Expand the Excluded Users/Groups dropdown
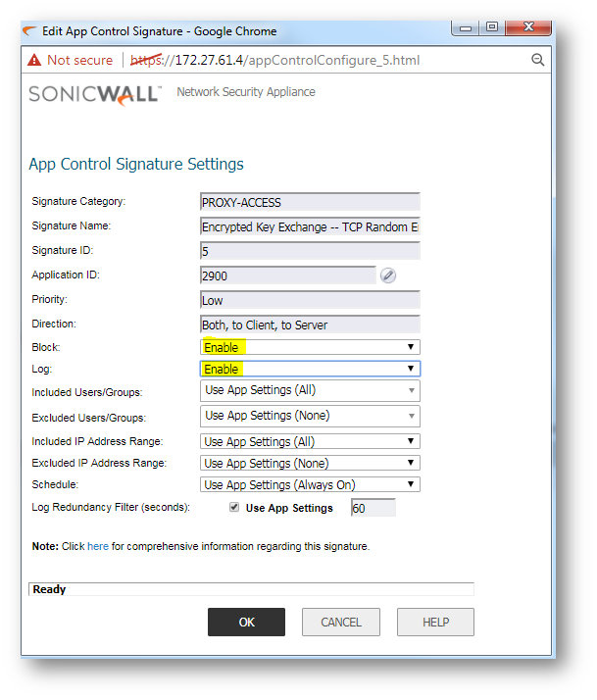This screenshot has height=700, width=597. [310, 416]
